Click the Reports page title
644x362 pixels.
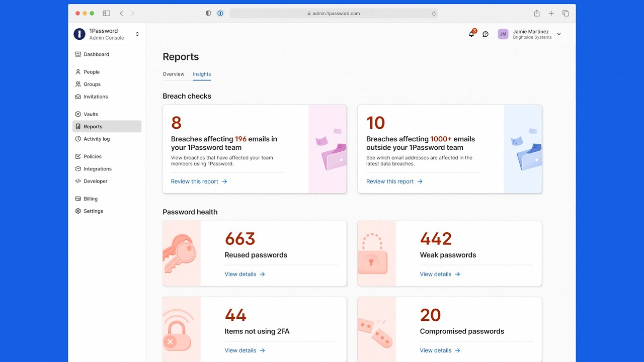point(181,57)
